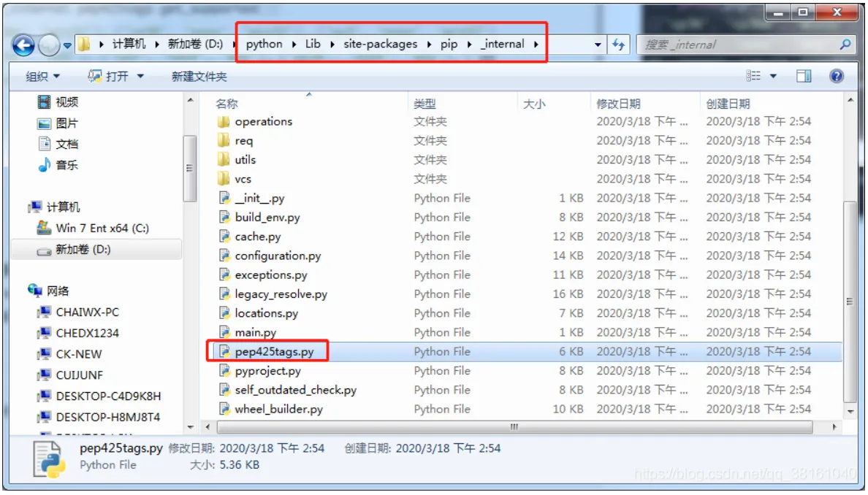Select the wheel_builder.py file icon
This screenshot has height=495, width=868.
coord(224,409)
